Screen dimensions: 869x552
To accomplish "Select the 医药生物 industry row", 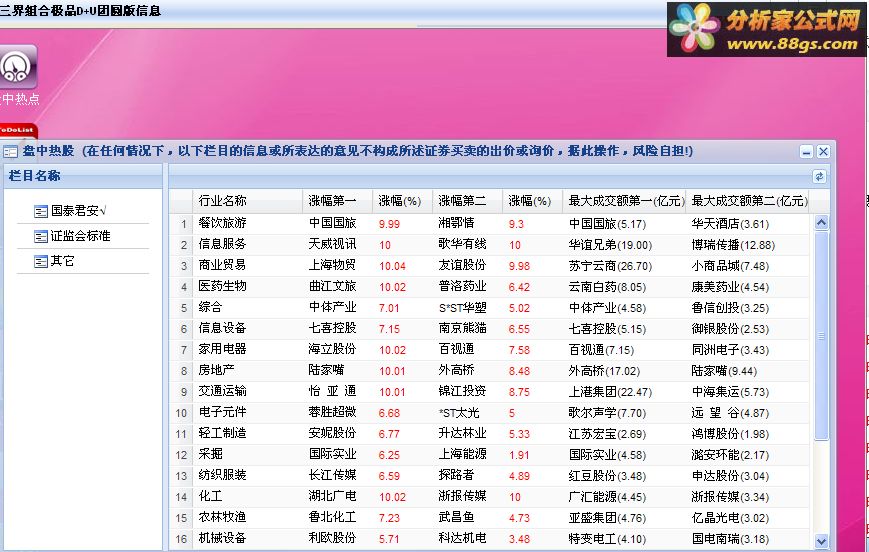I will [489, 287].
